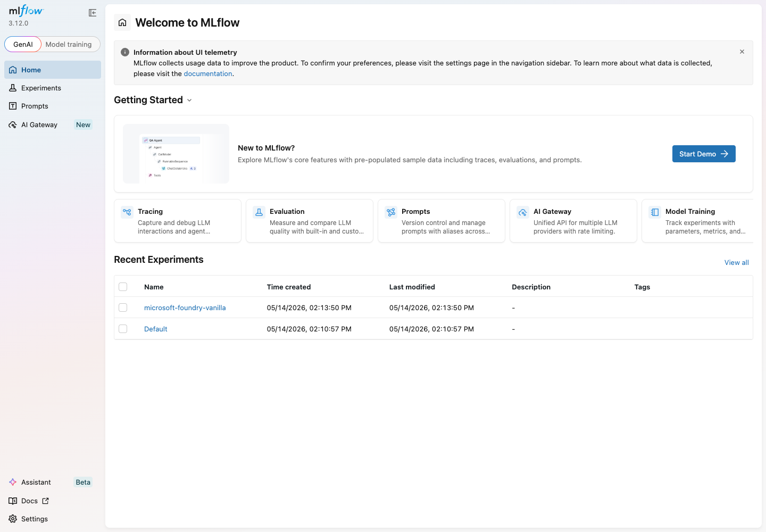
Task: Open the Prompts getting started card
Action: click(442, 221)
